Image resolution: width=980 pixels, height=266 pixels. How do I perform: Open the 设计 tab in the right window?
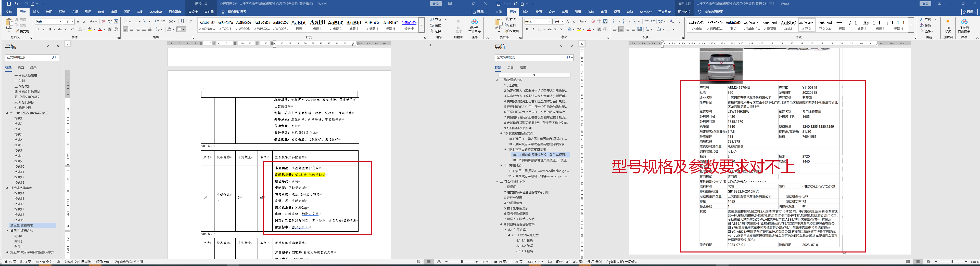coord(552,12)
